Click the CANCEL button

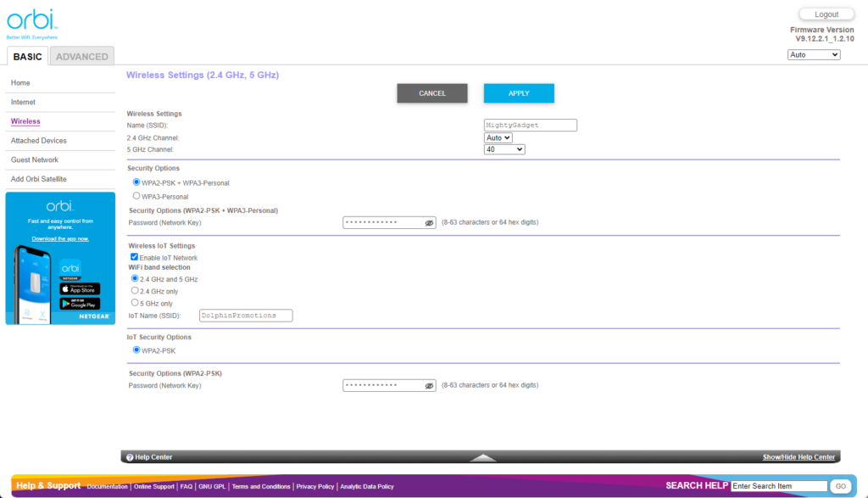(432, 93)
